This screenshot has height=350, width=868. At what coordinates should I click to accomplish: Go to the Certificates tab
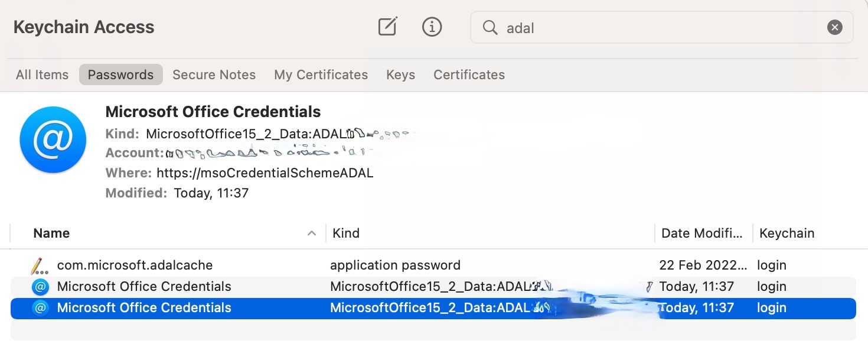click(x=469, y=75)
